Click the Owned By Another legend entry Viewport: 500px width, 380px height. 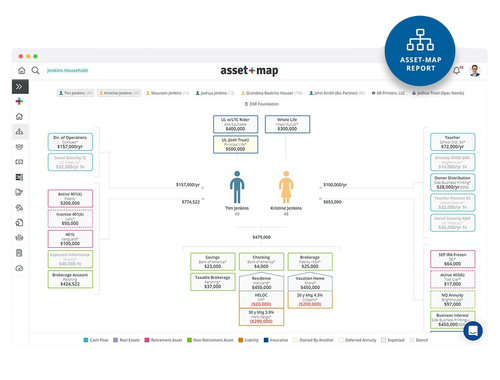pos(313,340)
